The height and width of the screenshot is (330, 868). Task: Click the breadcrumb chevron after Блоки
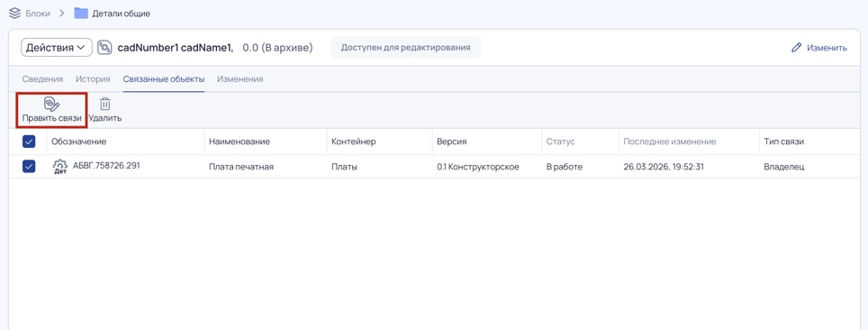(x=62, y=14)
